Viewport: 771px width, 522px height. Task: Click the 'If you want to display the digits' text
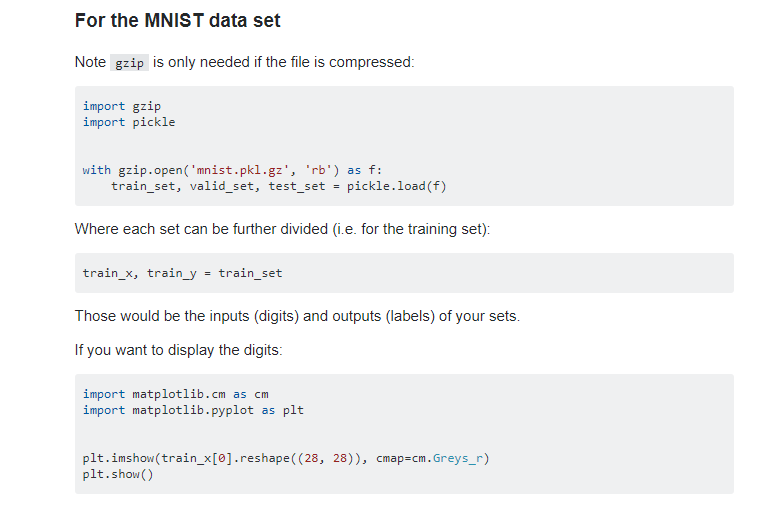[x=178, y=350]
